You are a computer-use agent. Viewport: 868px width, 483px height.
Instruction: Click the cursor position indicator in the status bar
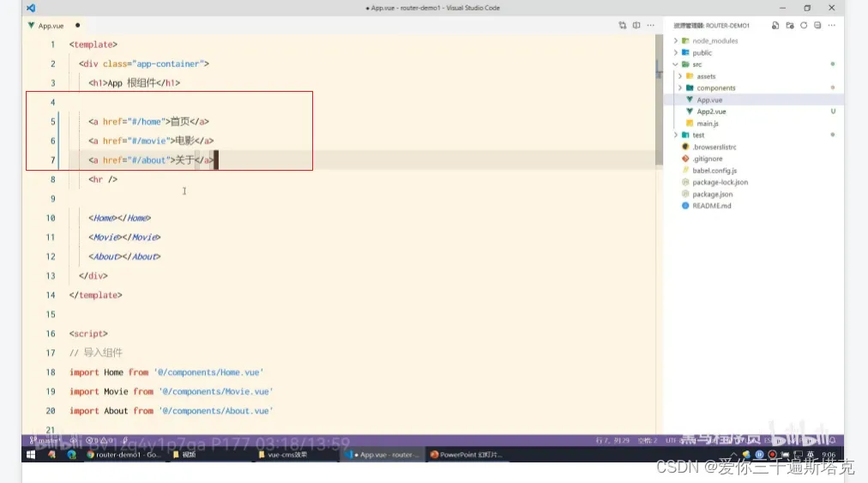pyautogui.click(x=612, y=441)
